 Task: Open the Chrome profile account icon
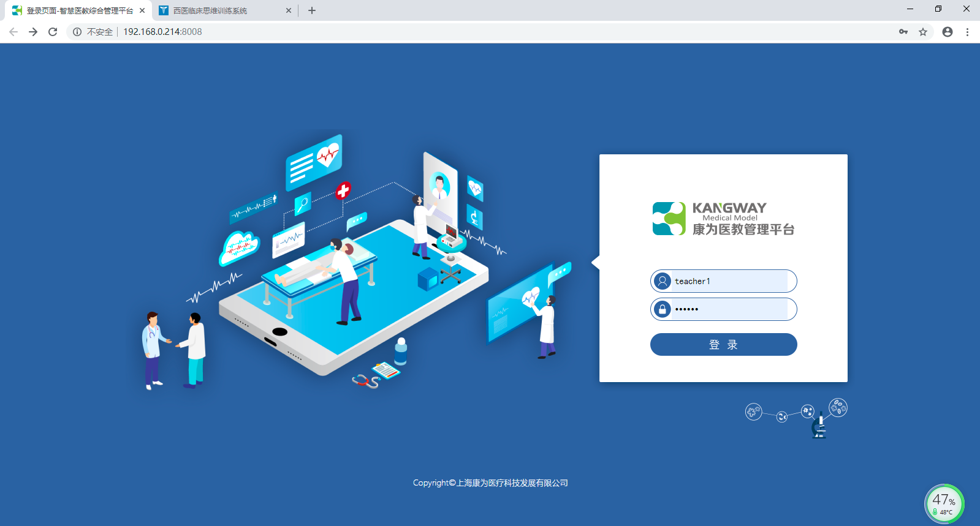click(948, 32)
